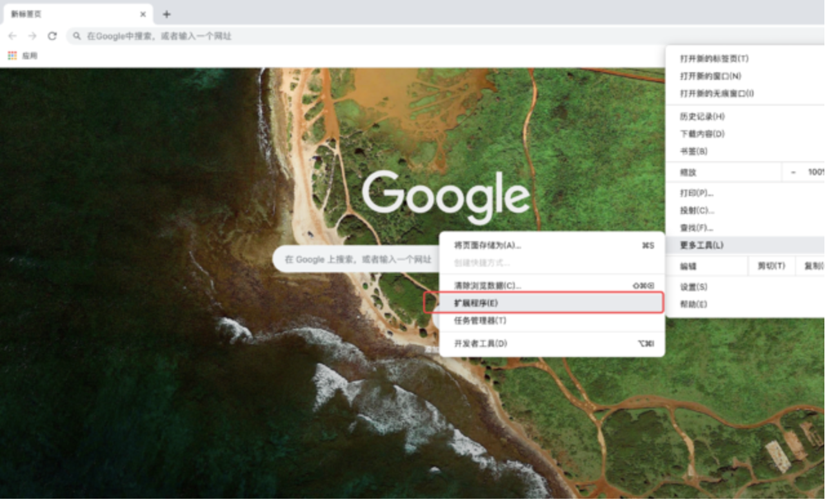Open 设置(S) from menu
This screenshot has height=504, width=827.
click(x=746, y=287)
